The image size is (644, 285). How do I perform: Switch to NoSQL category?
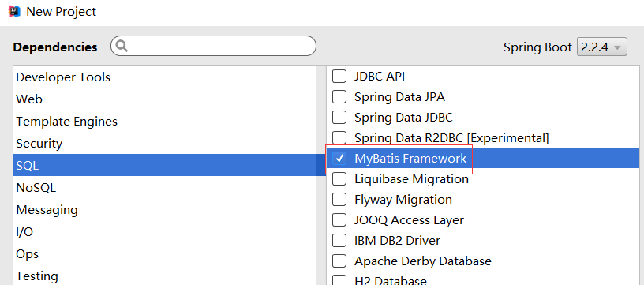point(164,188)
